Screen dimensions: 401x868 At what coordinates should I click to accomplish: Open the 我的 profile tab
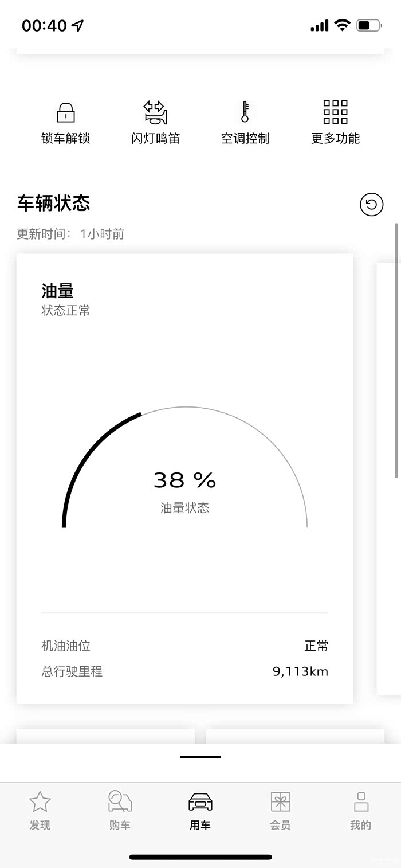(x=361, y=810)
